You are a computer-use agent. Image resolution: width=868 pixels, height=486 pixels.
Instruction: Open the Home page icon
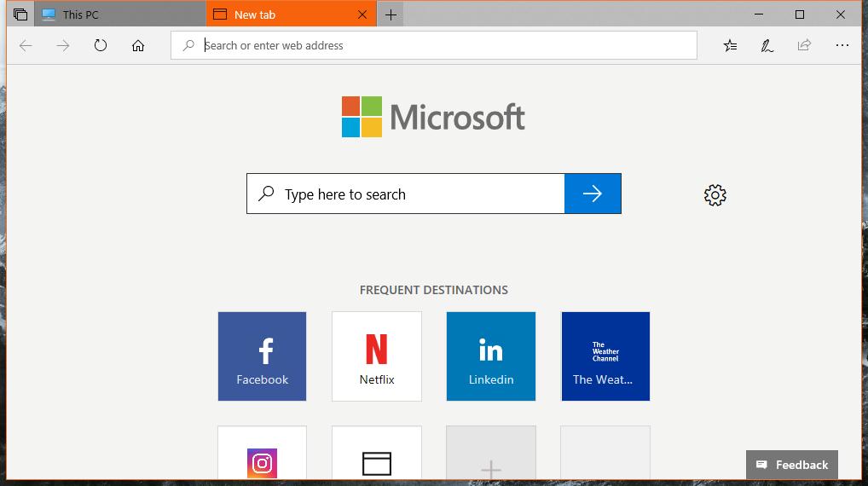[x=138, y=45]
